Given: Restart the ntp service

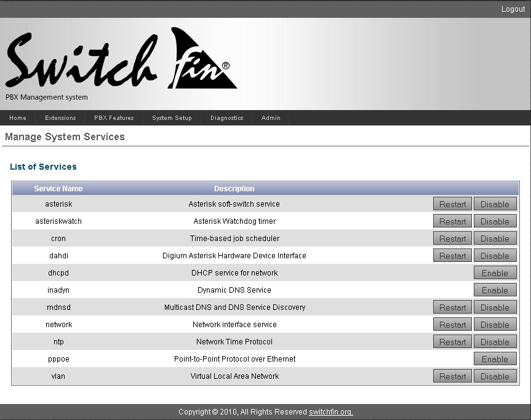Looking at the screenshot, I should pos(452,342).
